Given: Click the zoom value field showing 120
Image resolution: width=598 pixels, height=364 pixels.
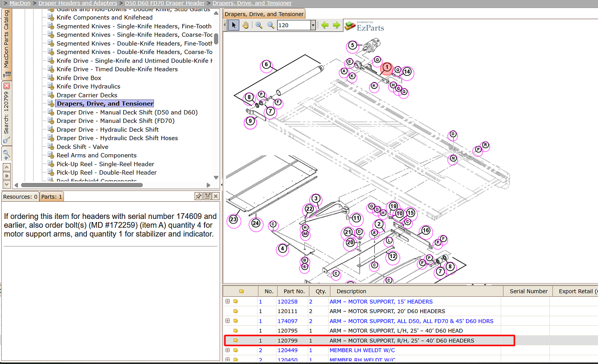Looking at the screenshot, I should [x=294, y=25].
